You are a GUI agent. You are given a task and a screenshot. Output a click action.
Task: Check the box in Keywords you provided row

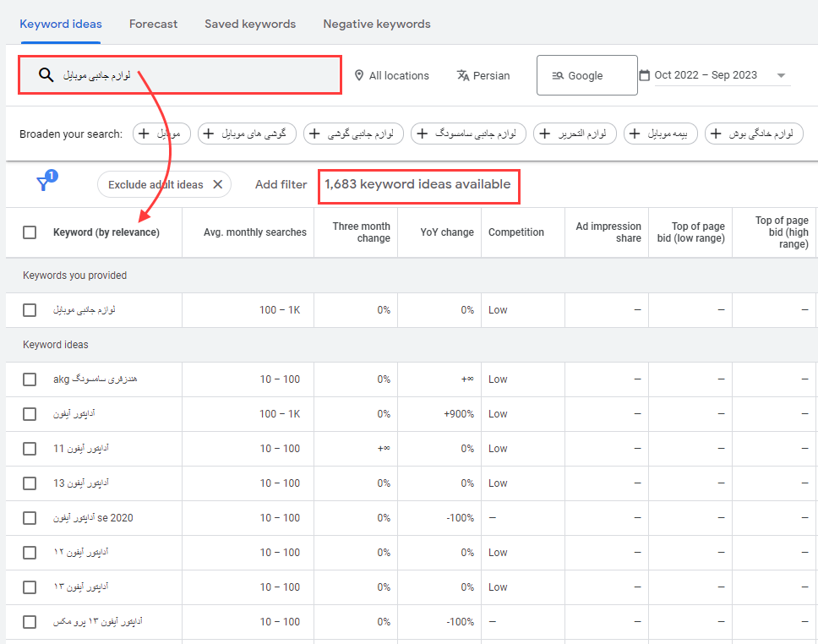coord(30,310)
